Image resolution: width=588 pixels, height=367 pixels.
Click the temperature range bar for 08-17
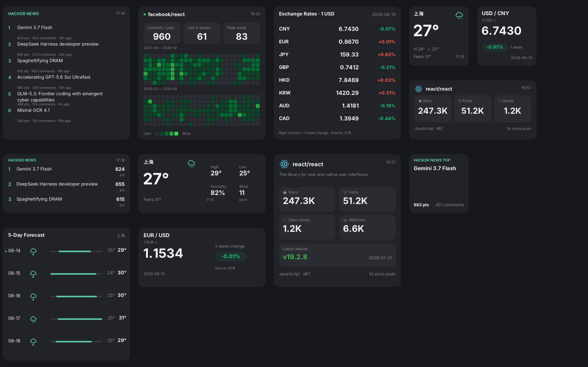tap(76, 319)
